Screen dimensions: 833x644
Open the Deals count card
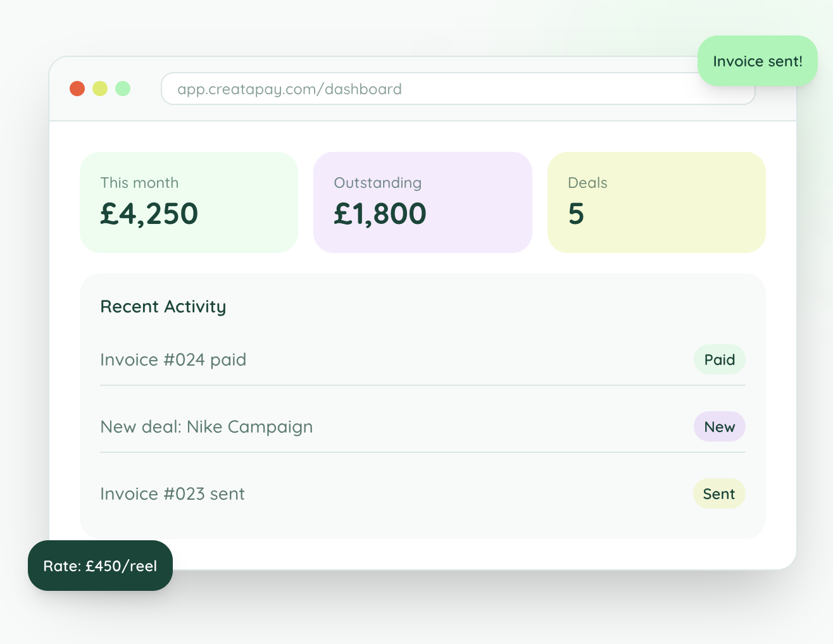click(656, 202)
